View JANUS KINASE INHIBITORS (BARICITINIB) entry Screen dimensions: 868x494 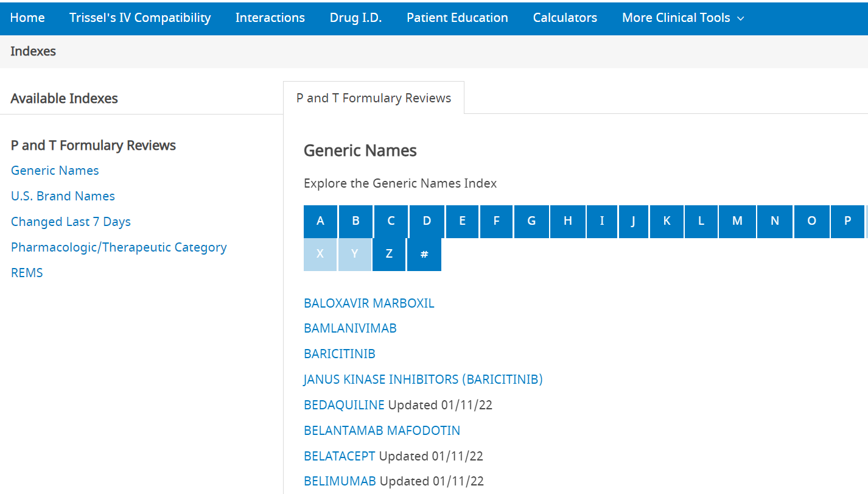(423, 379)
